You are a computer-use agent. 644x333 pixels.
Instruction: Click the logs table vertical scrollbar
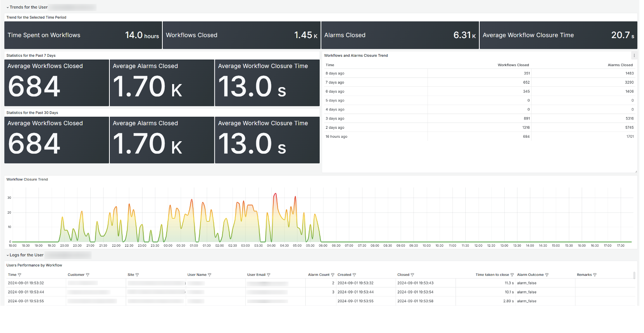[x=634, y=275]
